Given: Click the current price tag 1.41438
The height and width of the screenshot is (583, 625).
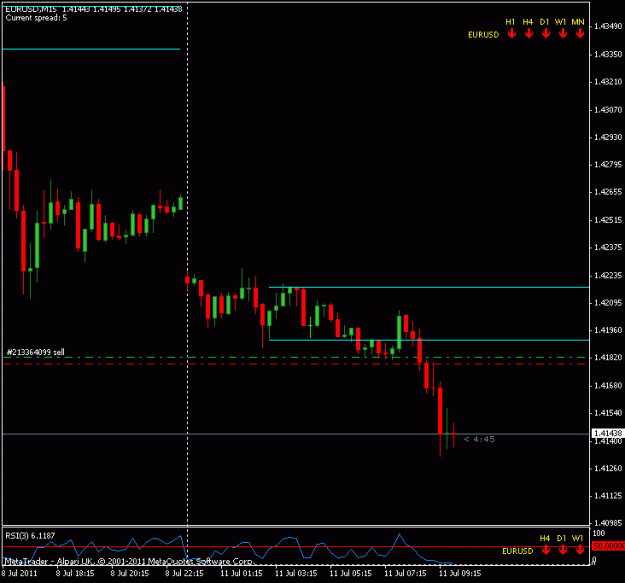Looking at the screenshot, I should pyautogui.click(x=608, y=433).
